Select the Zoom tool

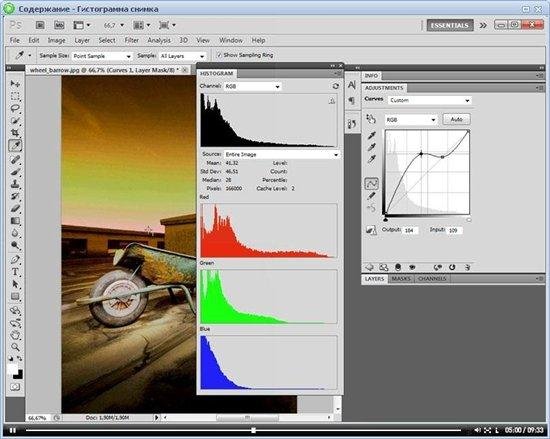(15, 347)
